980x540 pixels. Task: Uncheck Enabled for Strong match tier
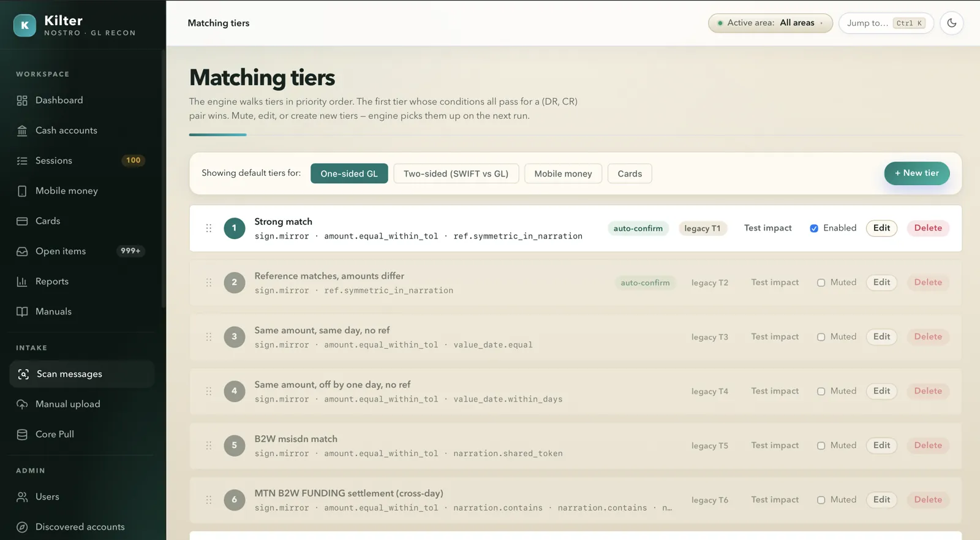tap(814, 229)
